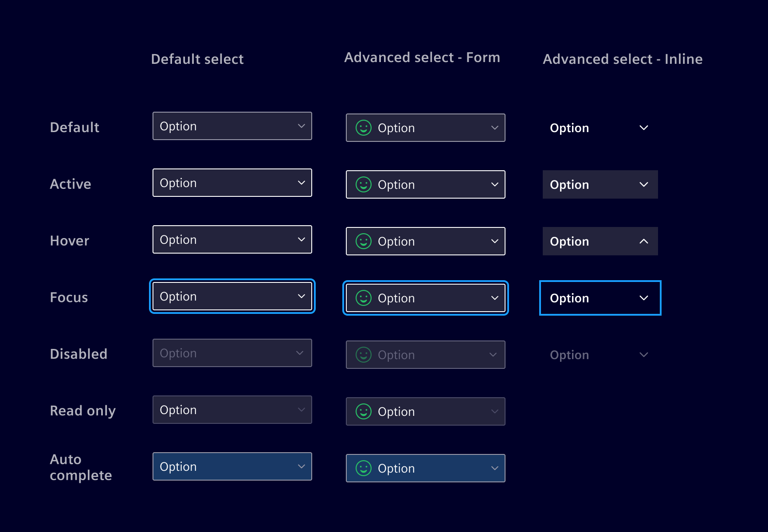Click the Advanced select - Inline column header
The height and width of the screenshot is (532, 768).
623,59
